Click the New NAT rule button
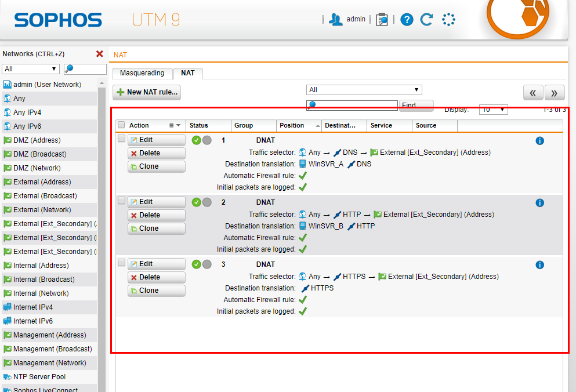This screenshot has height=392, width=576. (x=147, y=92)
